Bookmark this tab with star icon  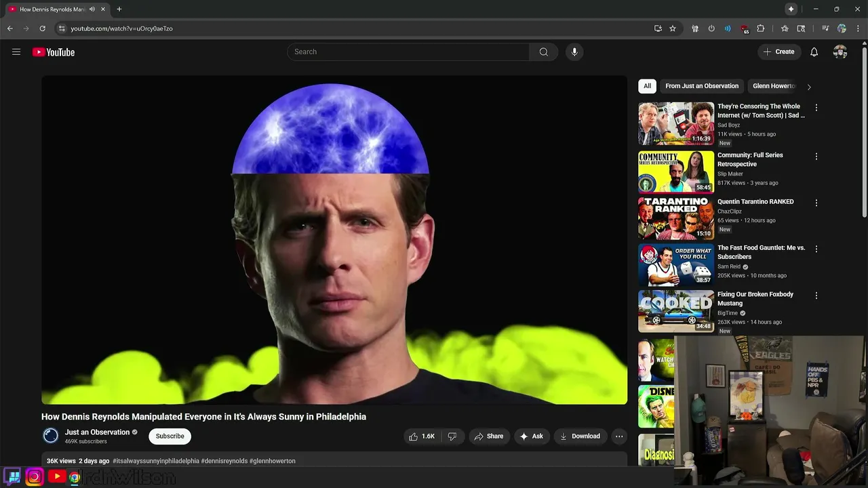[x=673, y=28]
